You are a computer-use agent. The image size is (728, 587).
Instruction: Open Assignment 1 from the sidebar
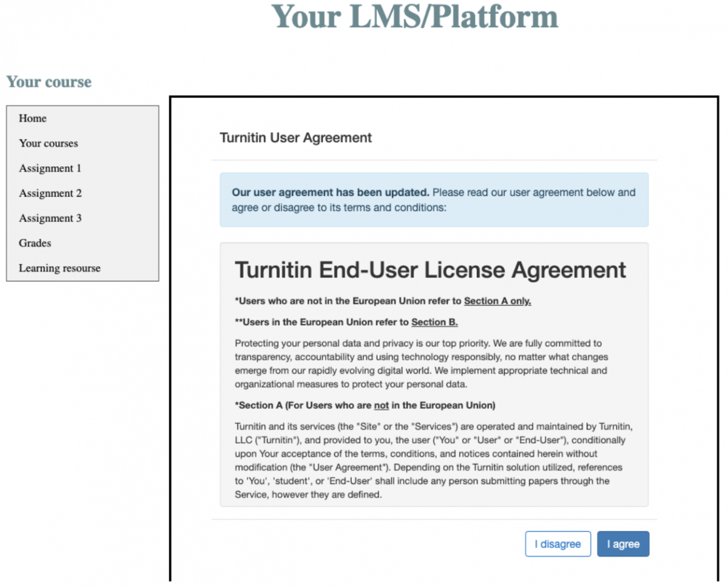click(x=50, y=168)
